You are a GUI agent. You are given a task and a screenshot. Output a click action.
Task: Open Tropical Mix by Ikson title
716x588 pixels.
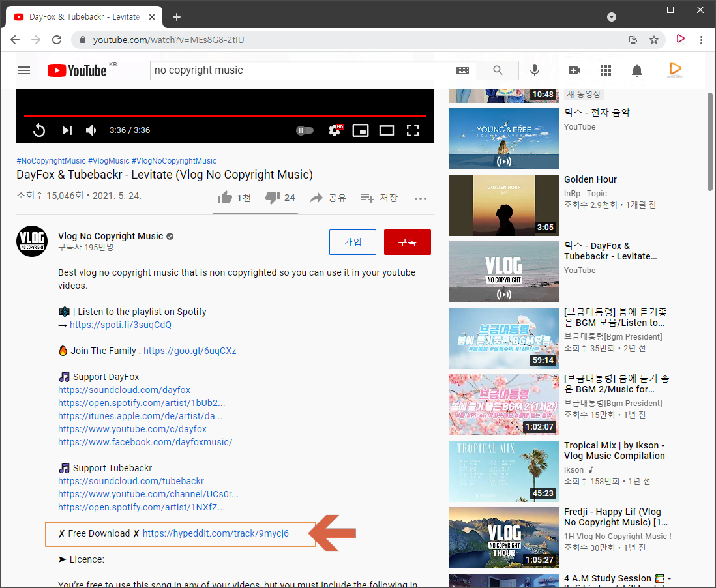[615, 450]
